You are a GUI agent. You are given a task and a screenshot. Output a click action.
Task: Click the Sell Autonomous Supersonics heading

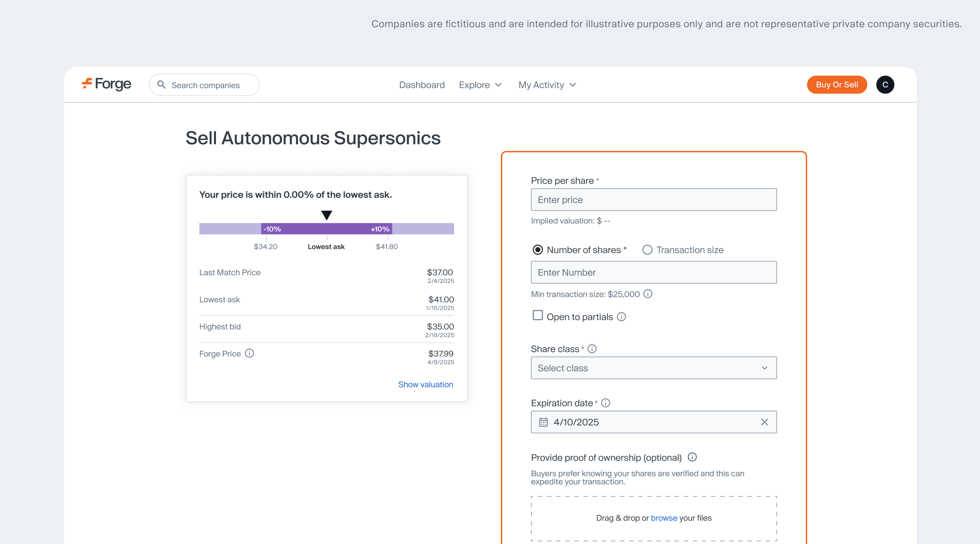click(313, 138)
